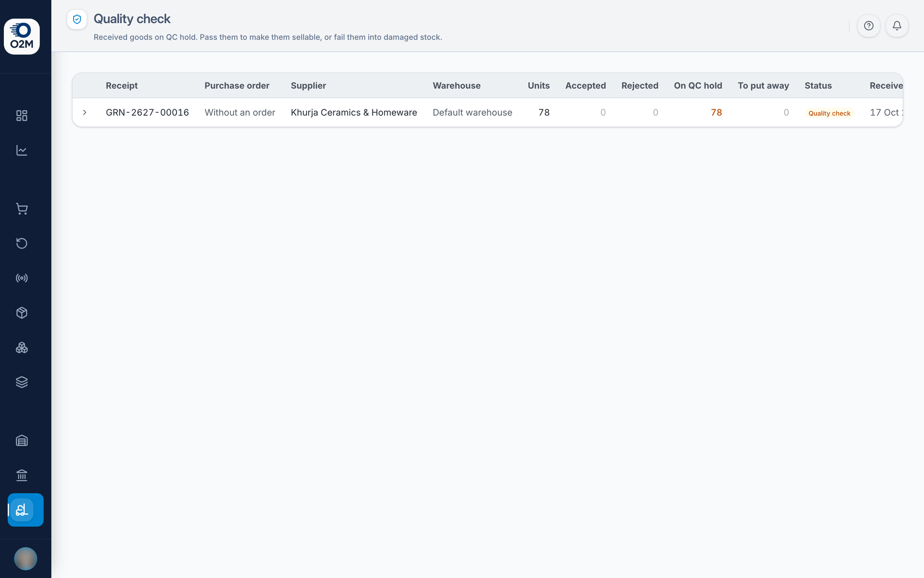The width and height of the screenshot is (924, 578).
Task: Click the Quality check status badge
Action: click(829, 113)
